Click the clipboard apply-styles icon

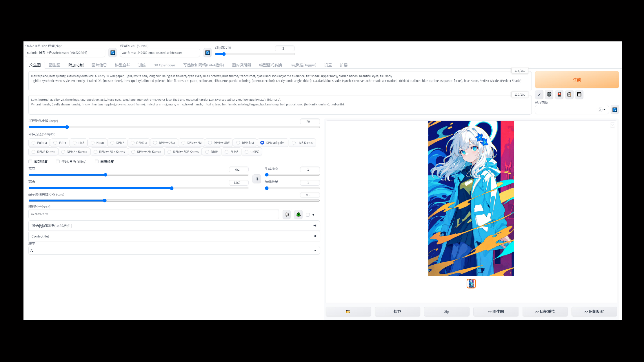569,94
